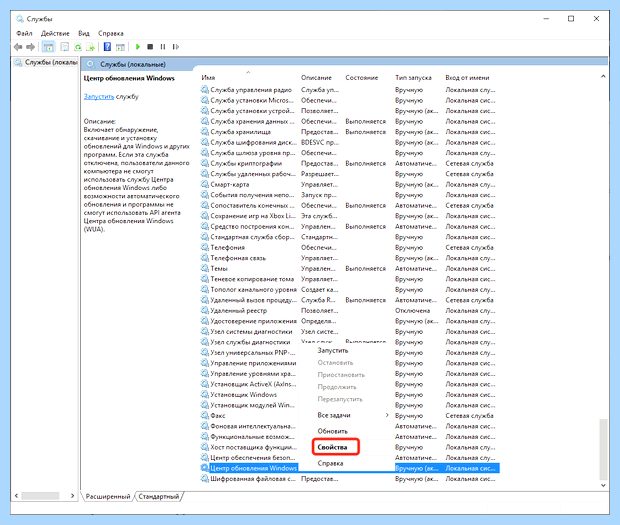Select the Тополог канального уровня row
620x525 pixels.
pyautogui.click(x=350, y=289)
